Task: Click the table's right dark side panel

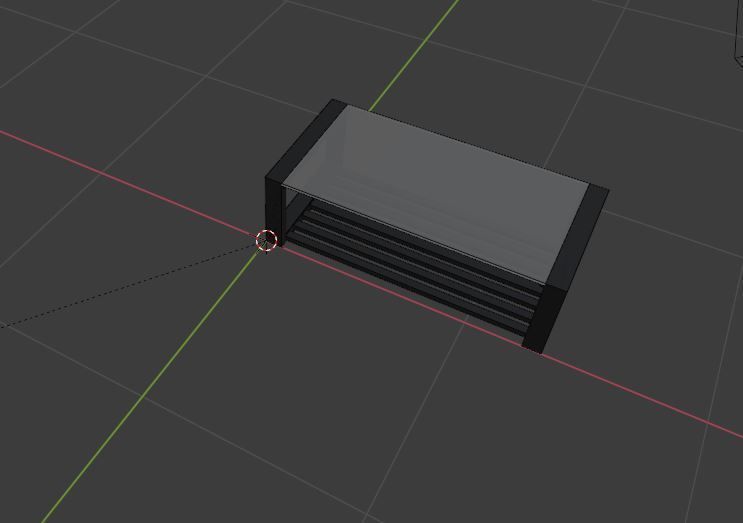Action: click(x=566, y=268)
